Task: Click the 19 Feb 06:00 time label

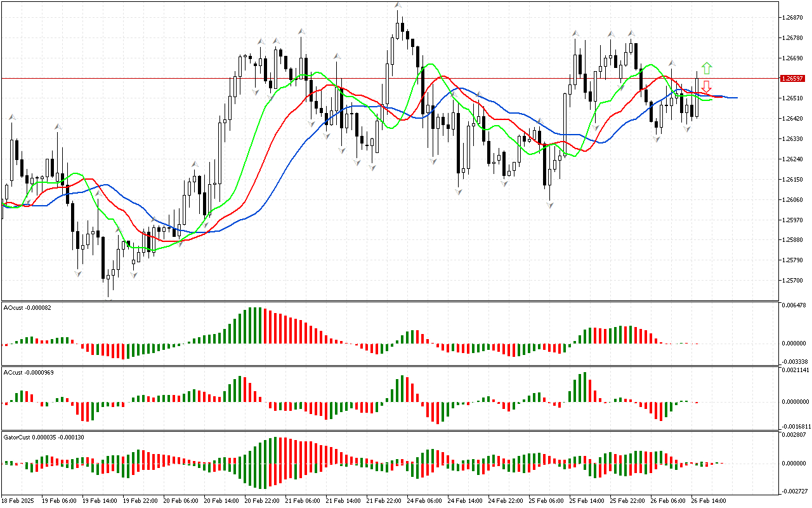Action: (x=59, y=500)
